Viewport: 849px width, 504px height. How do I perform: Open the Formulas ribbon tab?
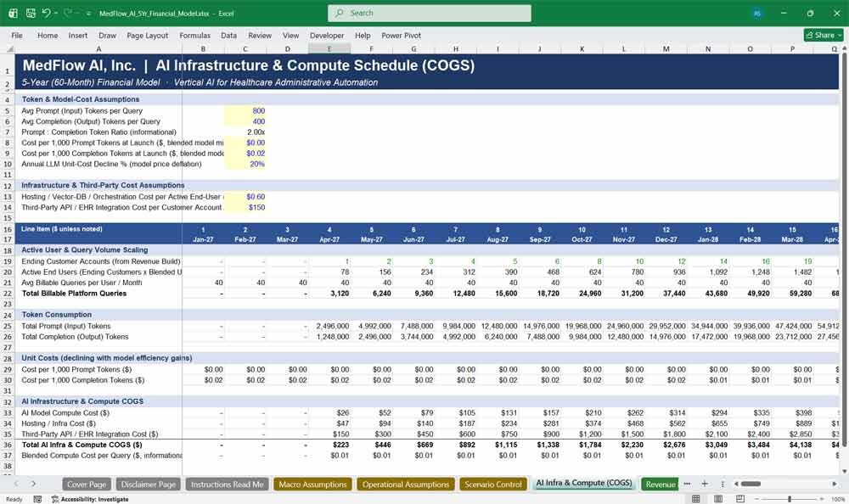tap(195, 35)
